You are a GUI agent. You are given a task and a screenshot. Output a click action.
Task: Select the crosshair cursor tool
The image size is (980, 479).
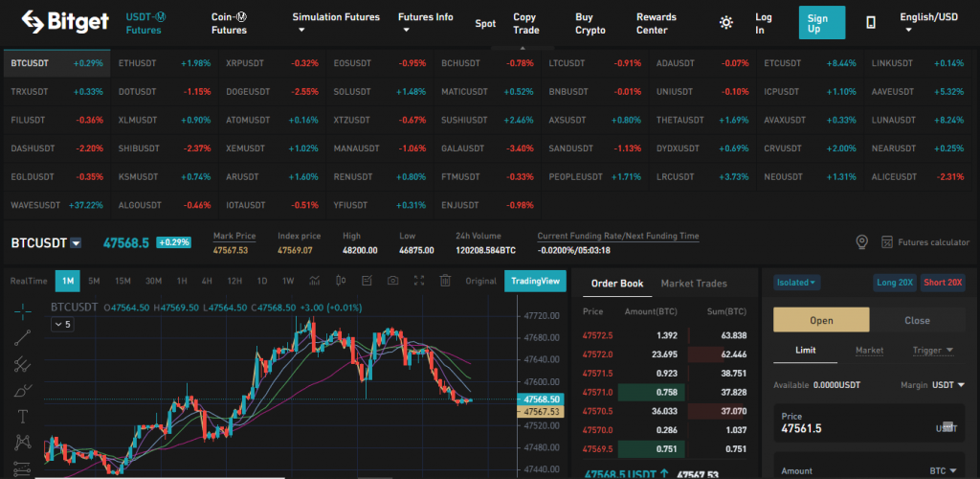tap(23, 310)
